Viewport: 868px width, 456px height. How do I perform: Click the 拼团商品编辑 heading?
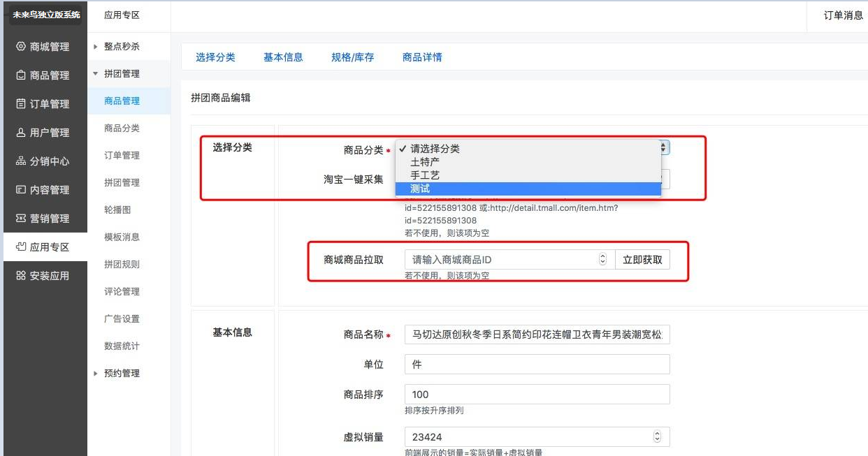(x=220, y=98)
